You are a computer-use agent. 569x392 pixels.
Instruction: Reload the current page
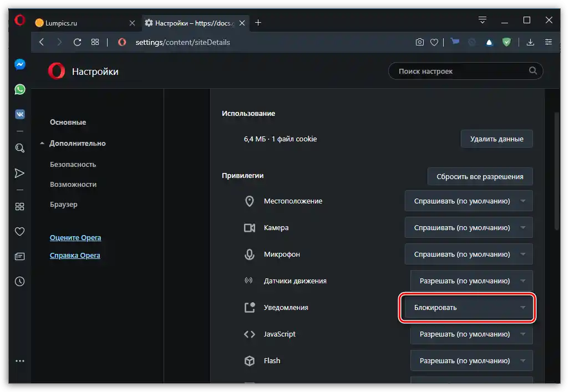click(x=77, y=42)
